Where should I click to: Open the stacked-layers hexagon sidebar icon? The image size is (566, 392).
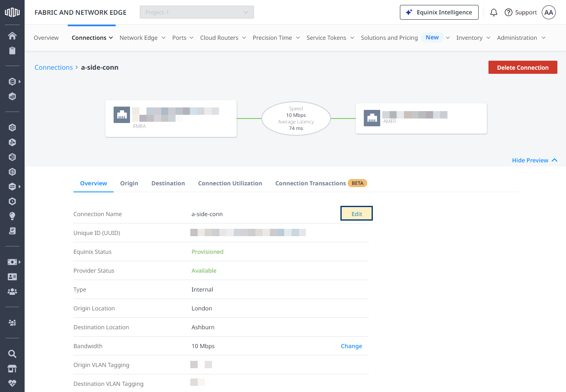tap(12, 82)
